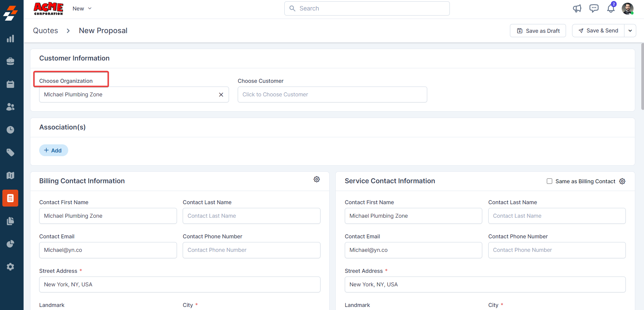This screenshot has width=644, height=310.
Task: Open the briefcase jobs sidebar icon
Action: tap(10, 61)
